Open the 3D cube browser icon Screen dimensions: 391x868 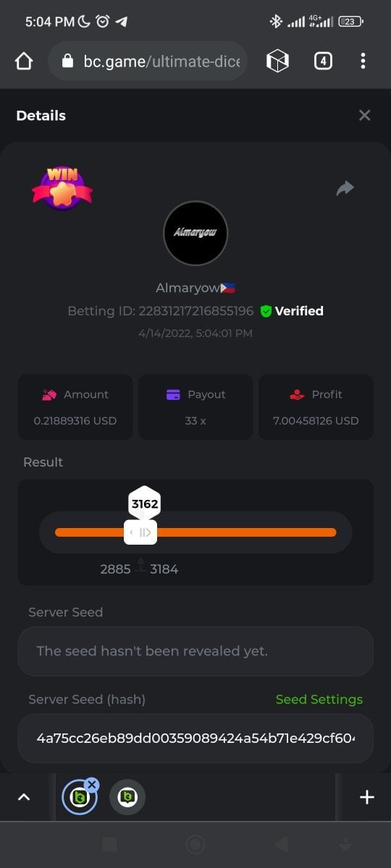click(x=277, y=61)
